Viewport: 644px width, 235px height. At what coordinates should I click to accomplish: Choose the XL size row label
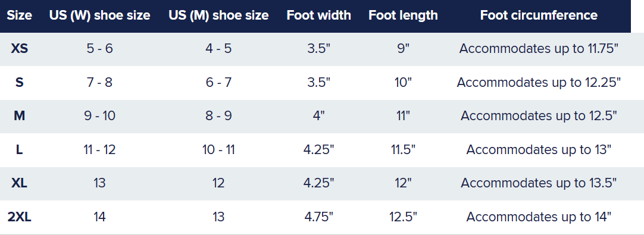[19, 183]
